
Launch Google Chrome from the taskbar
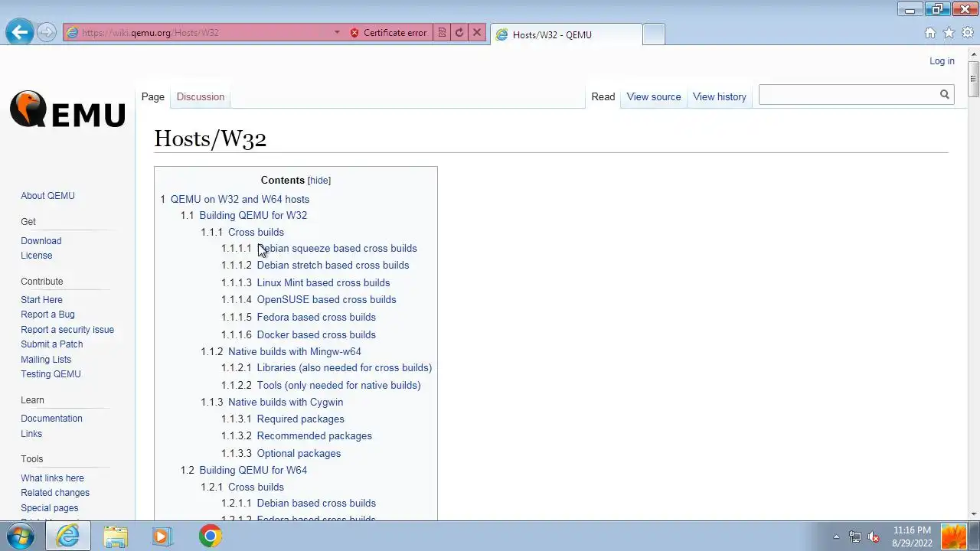tap(211, 536)
